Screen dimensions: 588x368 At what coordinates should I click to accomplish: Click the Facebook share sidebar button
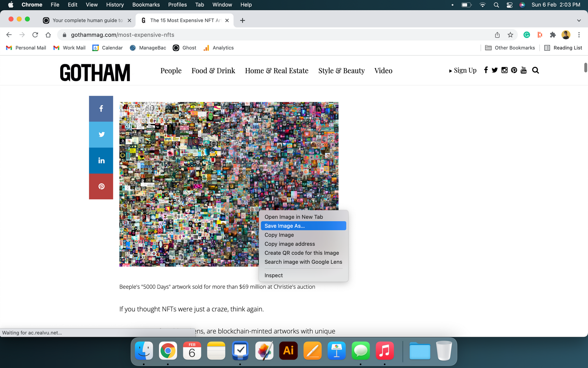click(x=101, y=109)
